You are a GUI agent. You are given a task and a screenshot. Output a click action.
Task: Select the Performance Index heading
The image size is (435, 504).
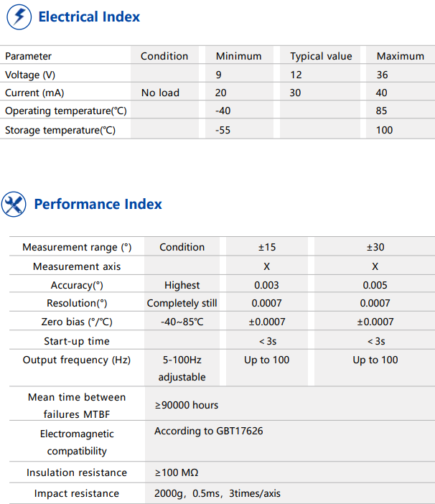[98, 204]
